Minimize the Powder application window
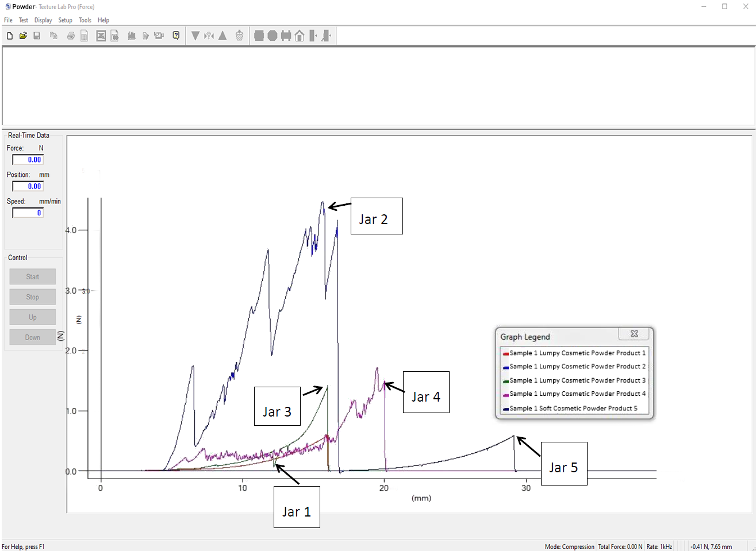756x551 pixels. 704,6
